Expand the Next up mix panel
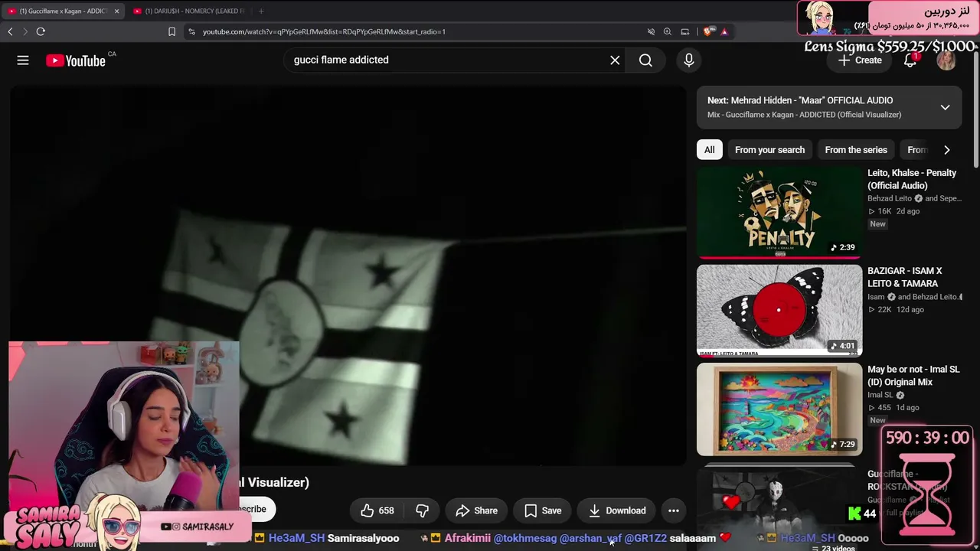Screen dimensions: 980x551 946,107
